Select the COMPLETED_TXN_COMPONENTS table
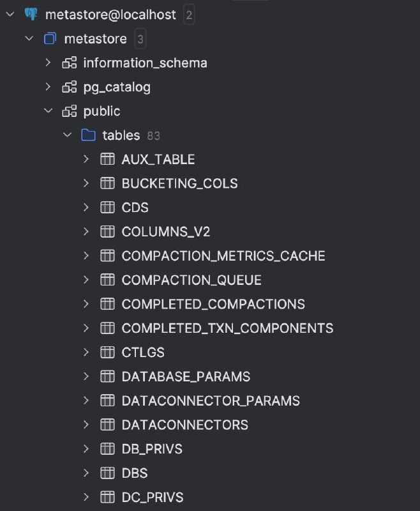 227,328
